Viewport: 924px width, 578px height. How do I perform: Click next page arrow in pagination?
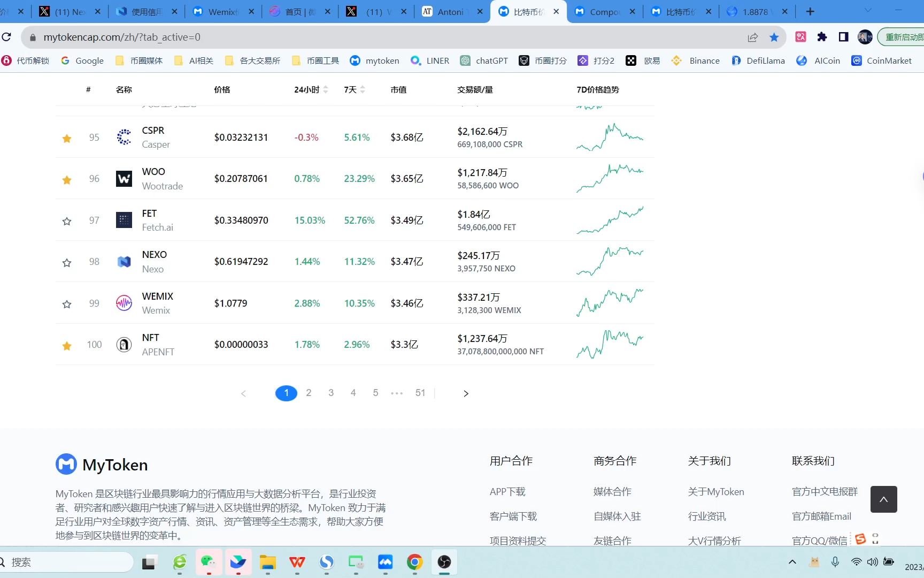pyautogui.click(x=466, y=393)
